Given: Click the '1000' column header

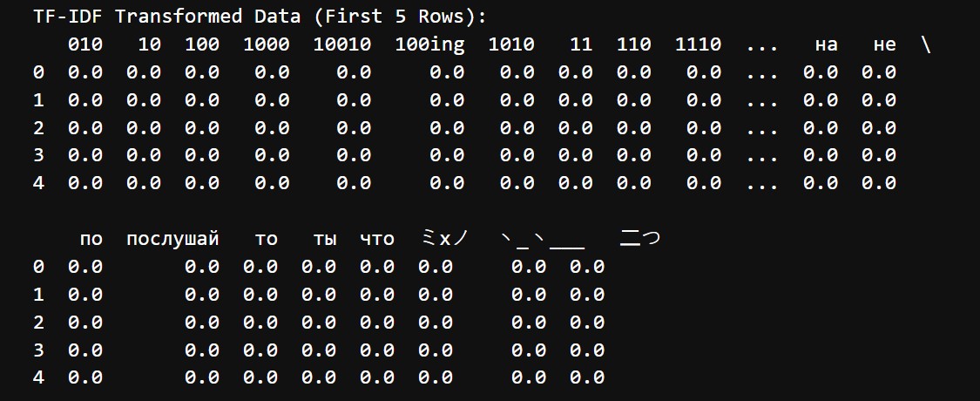Looking at the screenshot, I should (x=267, y=44).
